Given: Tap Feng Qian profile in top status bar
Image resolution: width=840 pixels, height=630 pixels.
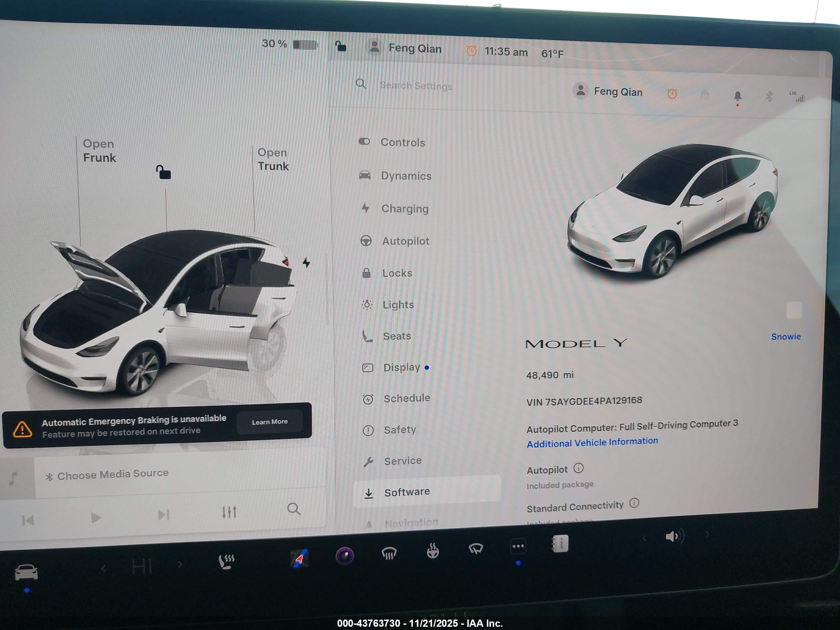Looking at the screenshot, I should click(405, 48).
